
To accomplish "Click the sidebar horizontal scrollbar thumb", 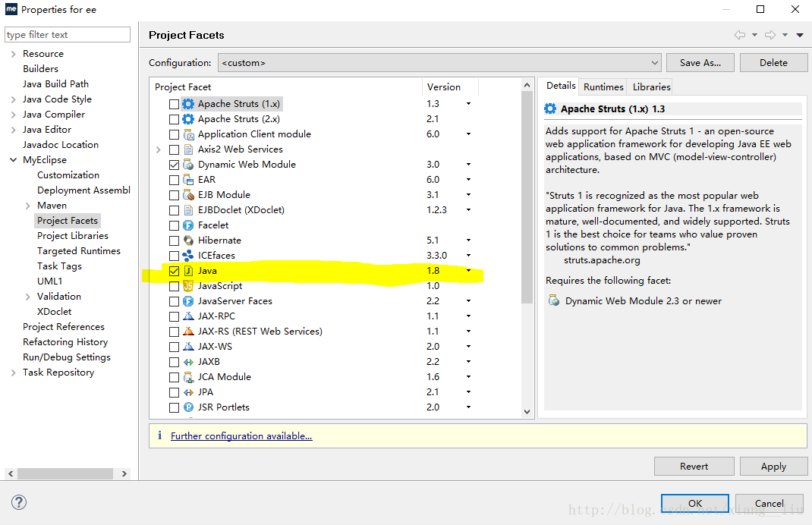I will pos(65,473).
